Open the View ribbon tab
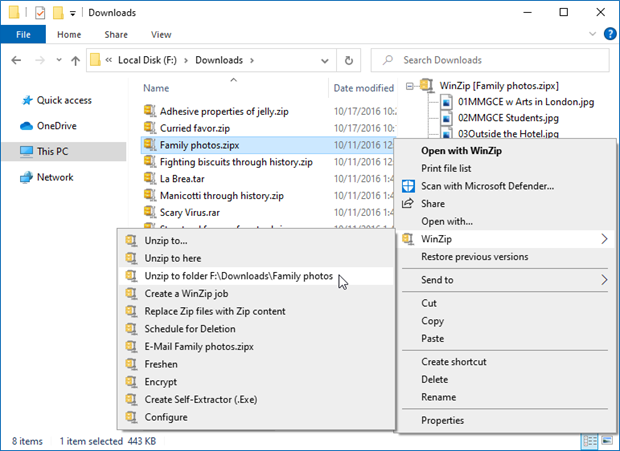Viewport: 620px width, 451px height. [x=161, y=34]
